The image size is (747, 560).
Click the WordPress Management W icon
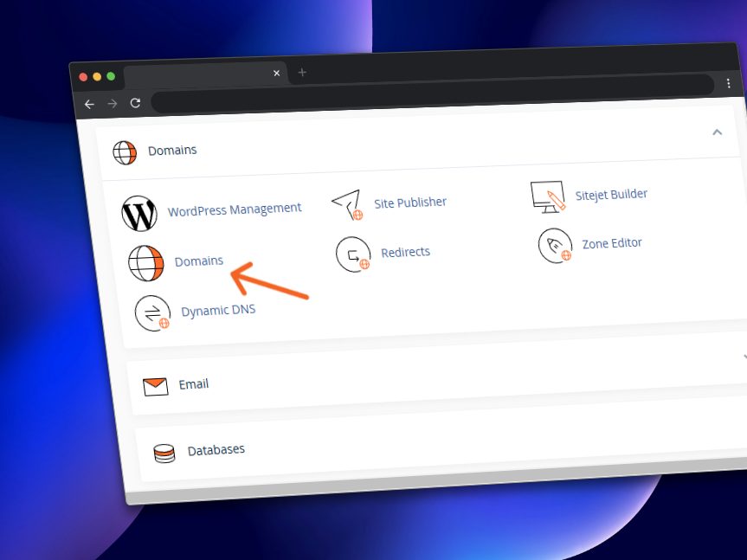[140, 214]
